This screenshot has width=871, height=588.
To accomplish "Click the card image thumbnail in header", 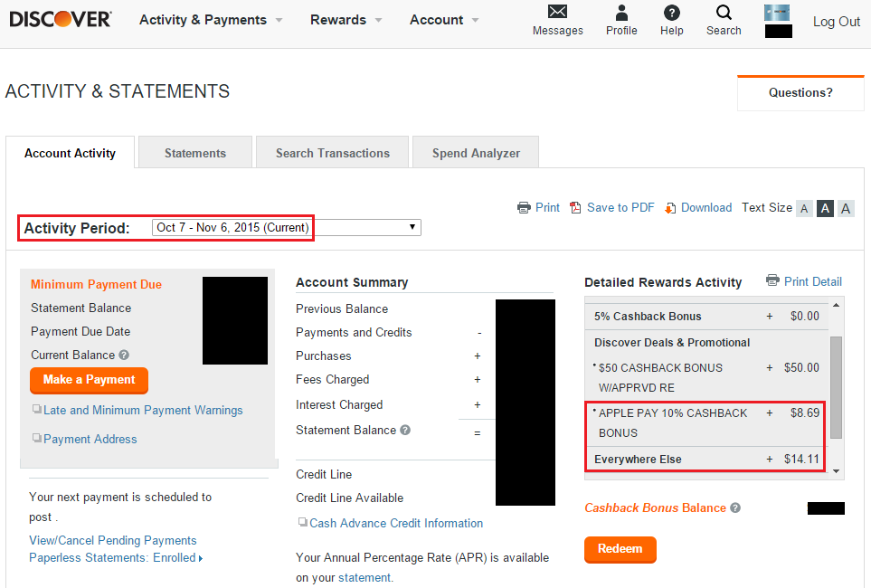I will coord(777,13).
